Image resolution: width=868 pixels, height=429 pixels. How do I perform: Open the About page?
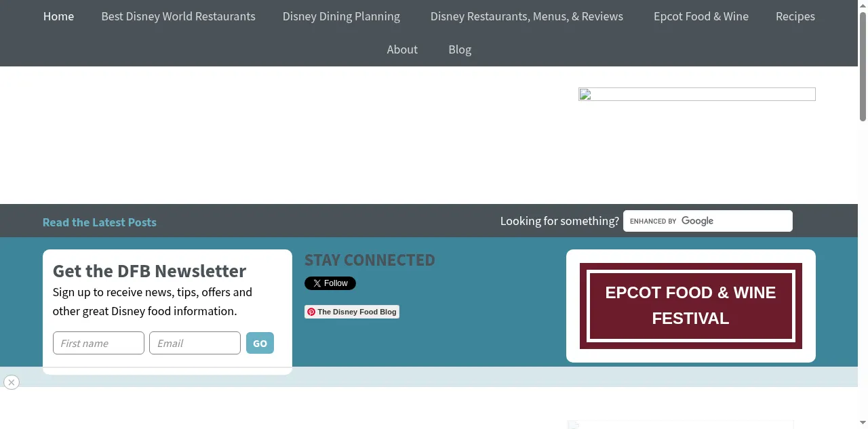tap(402, 49)
